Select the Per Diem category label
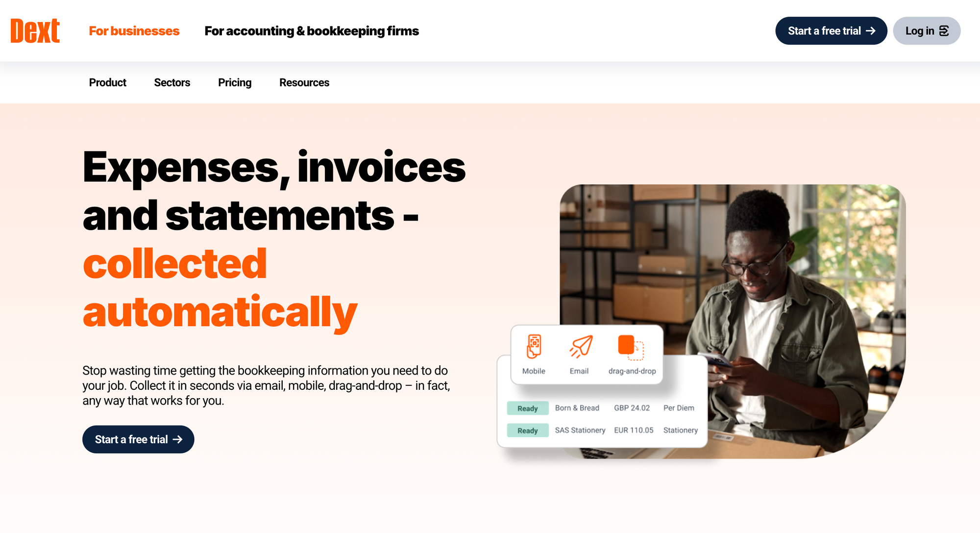 (679, 407)
